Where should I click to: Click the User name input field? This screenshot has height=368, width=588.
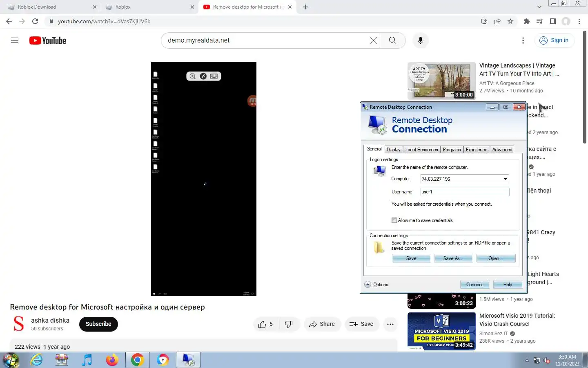[x=465, y=192]
